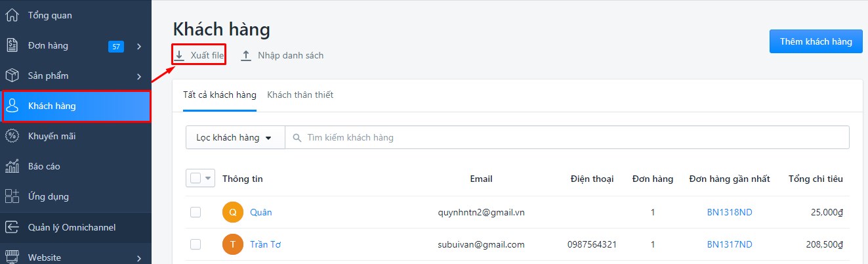Select the Tất cả khách hàng tab

pyautogui.click(x=220, y=95)
